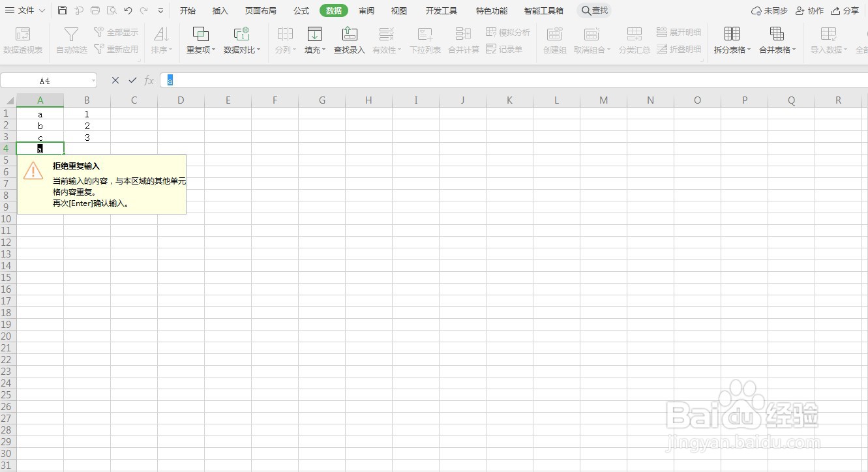Open the 文件 file menu dropdown
The height and width of the screenshot is (472, 868).
[x=26, y=10]
